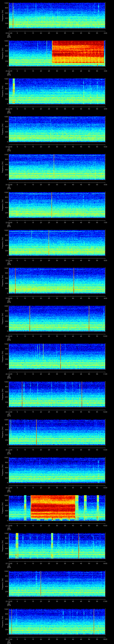This screenshot has width=114, height=644.
Task: Click the red line near 45s in 22:11 spectrogram
Action: click(x=82, y=394)
